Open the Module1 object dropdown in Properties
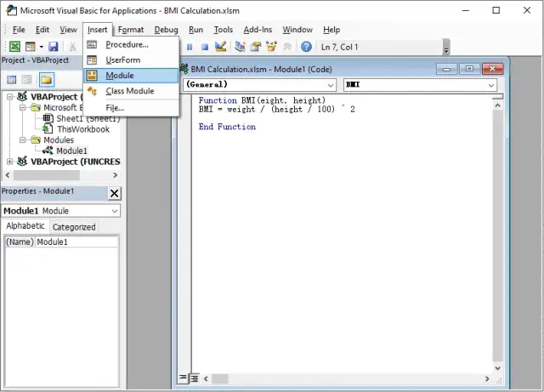The width and height of the screenshot is (544, 392). (60, 211)
